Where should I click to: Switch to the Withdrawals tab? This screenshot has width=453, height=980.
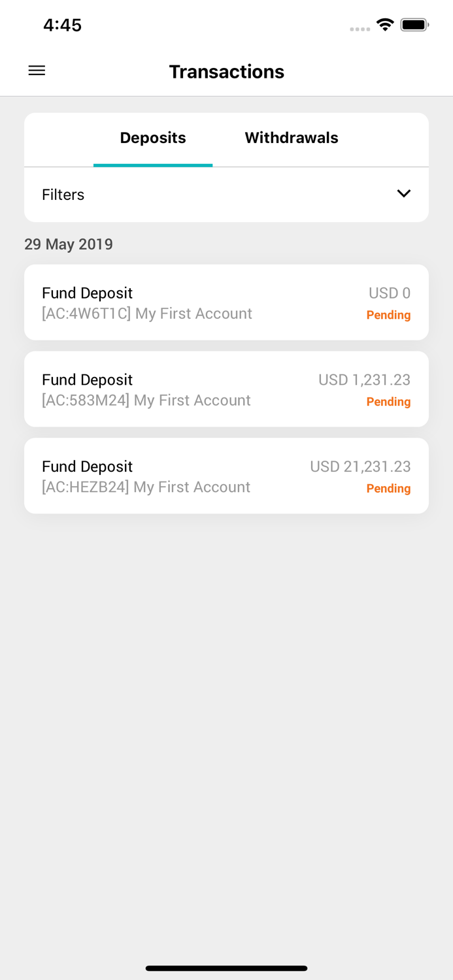pyautogui.click(x=292, y=138)
